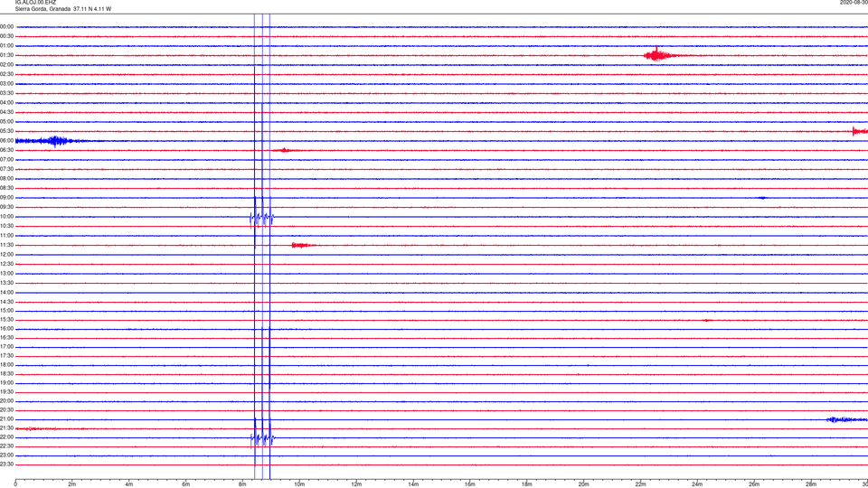This screenshot has height=488, width=868.
Task: Select the 26m axis tick label
Action: (x=754, y=484)
